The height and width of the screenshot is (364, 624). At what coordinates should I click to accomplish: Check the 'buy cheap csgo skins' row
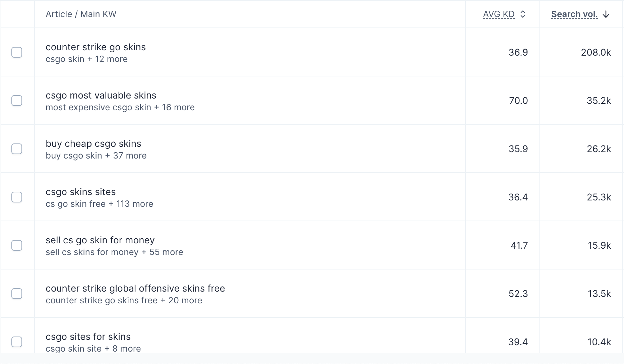17,149
